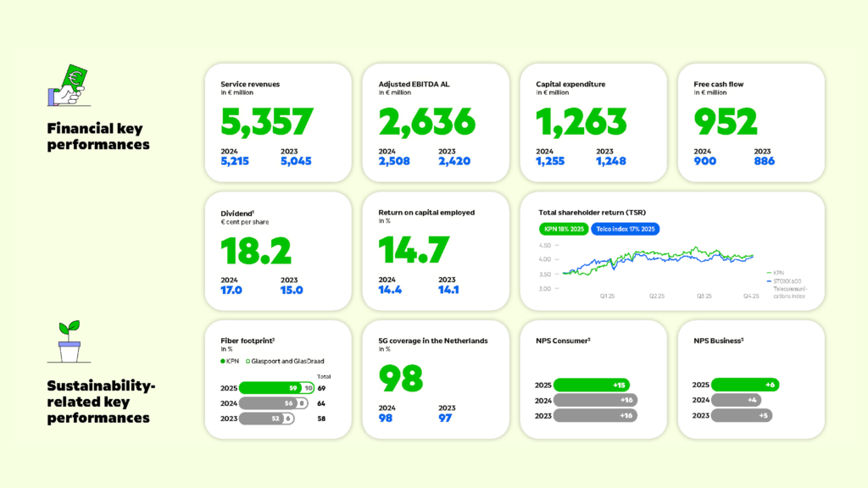Click the Dividend 18.2 value

point(256,251)
